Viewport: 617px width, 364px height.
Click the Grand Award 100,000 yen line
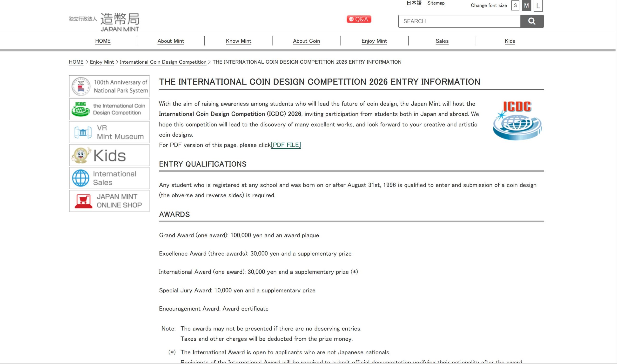click(x=239, y=235)
